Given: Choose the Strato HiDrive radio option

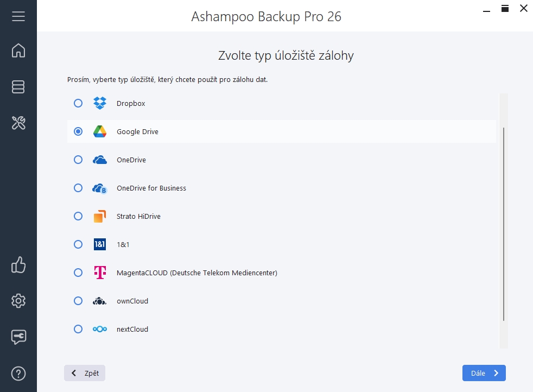Looking at the screenshot, I should (x=78, y=216).
